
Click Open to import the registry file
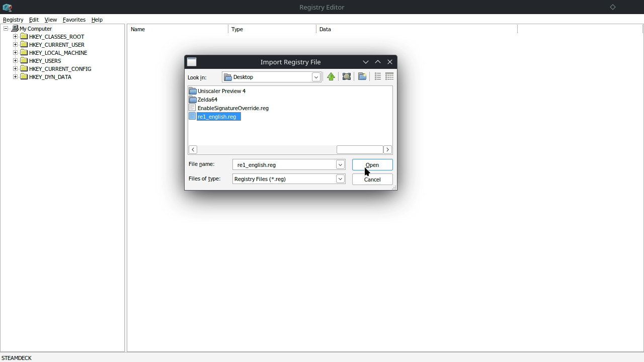tap(372, 165)
